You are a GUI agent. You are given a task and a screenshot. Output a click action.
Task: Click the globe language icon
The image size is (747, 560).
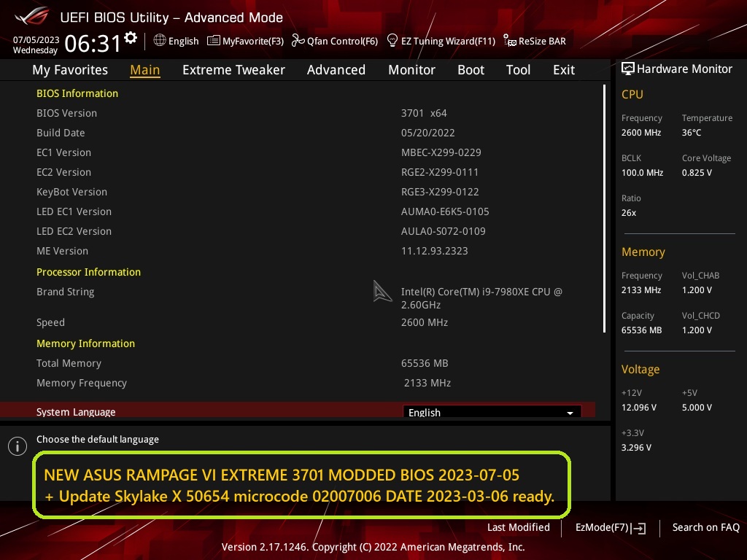[x=160, y=41]
